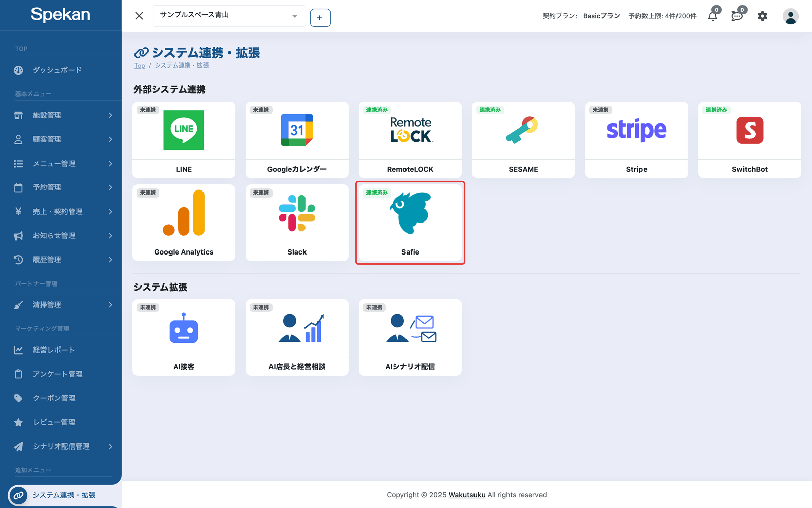Expand お知らせ管理 chevron
Image resolution: width=812 pixels, height=508 pixels.
pos(110,236)
